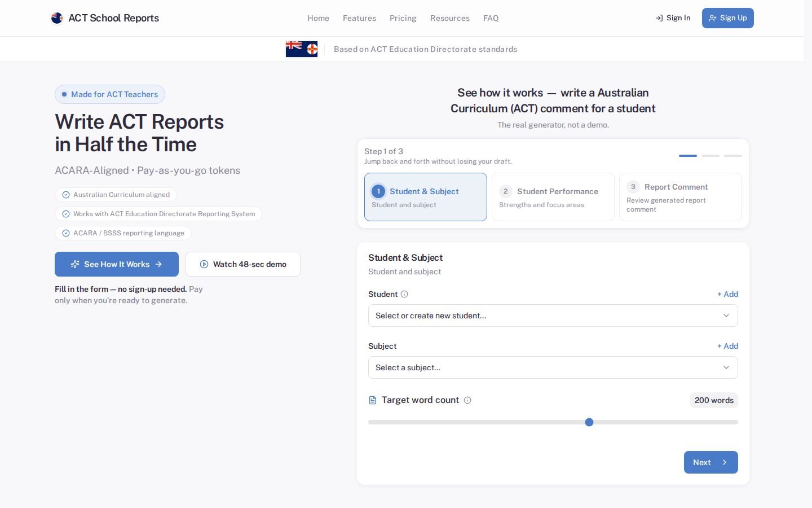Click the 200 words value badge
This screenshot has height=508, width=812.
[x=714, y=400]
